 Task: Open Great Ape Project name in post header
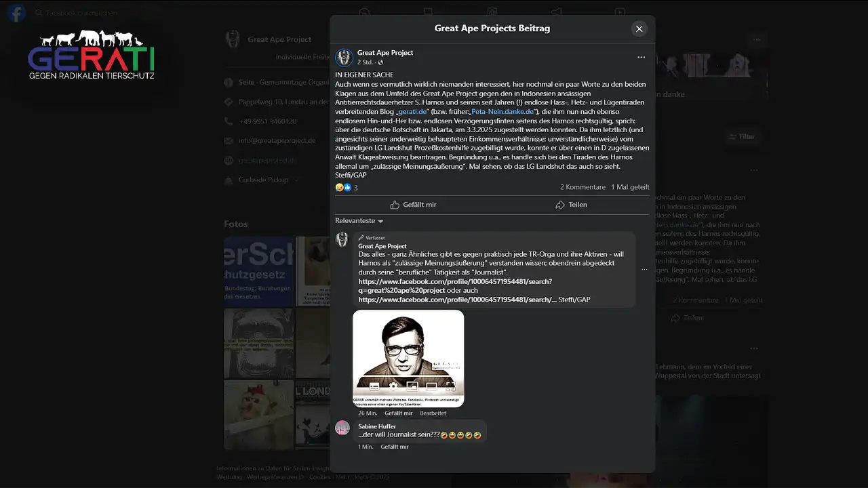[385, 52]
